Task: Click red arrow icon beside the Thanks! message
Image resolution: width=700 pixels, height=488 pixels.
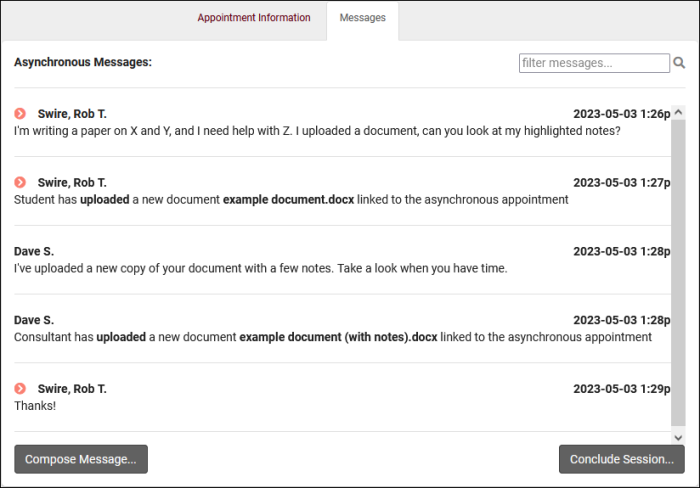Action: pos(20,388)
